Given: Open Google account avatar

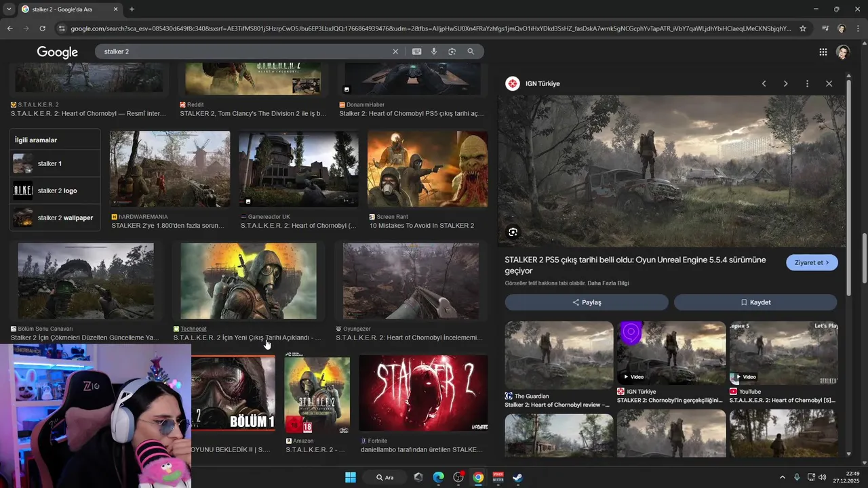Looking at the screenshot, I should (x=843, y=52).
